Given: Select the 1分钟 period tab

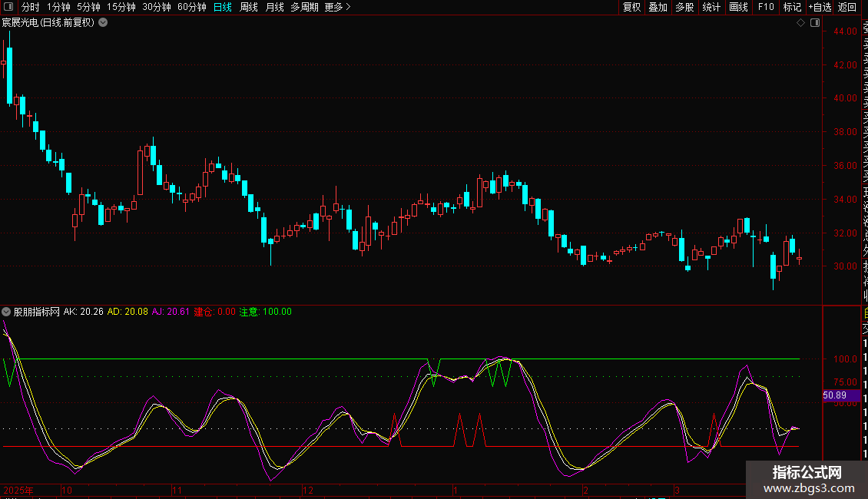Looking at the screenshot, I should click(58, 7).
